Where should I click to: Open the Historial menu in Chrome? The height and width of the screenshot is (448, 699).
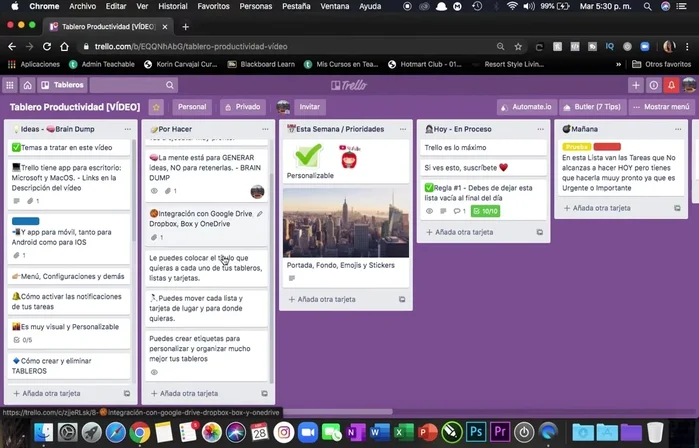coord(173,6)
